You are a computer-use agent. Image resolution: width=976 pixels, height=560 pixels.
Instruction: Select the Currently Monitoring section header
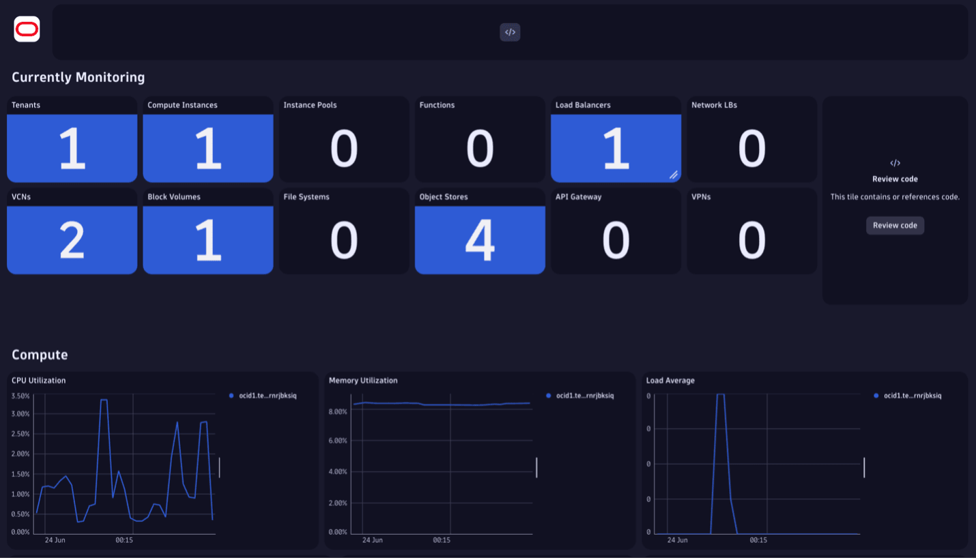78,77
